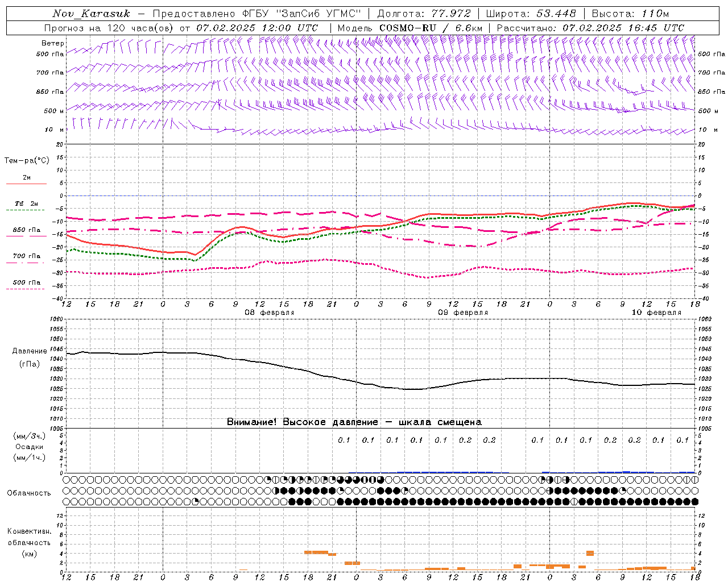Click the 2м temperature legend entry
Viewport: 728px width, 582px height.
[x=27, y=178]
